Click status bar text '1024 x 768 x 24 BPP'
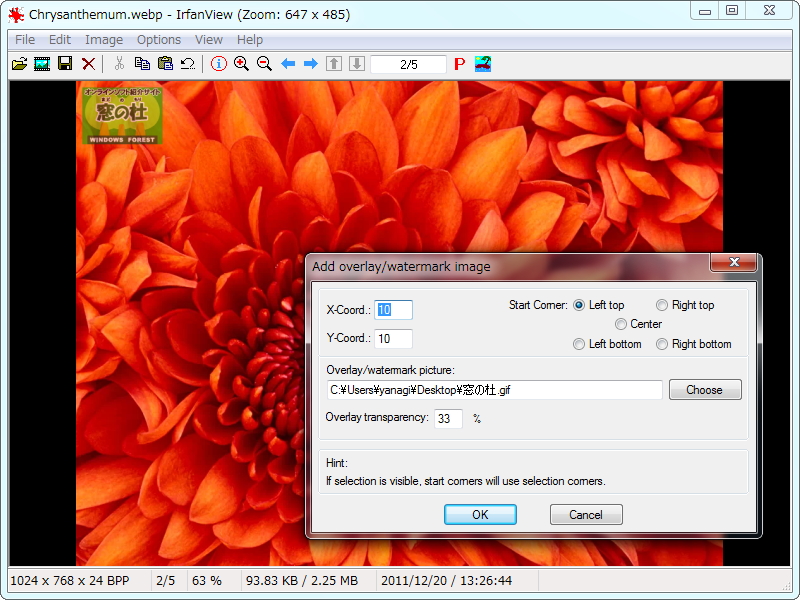 click(x=70, y=581)
